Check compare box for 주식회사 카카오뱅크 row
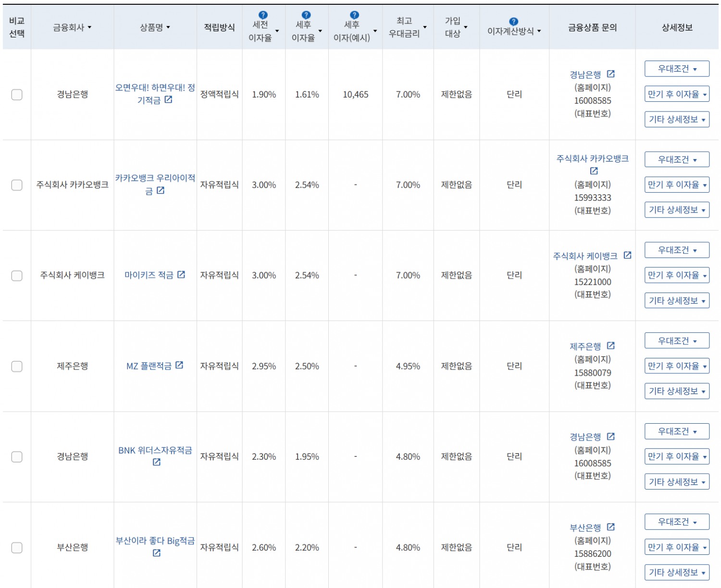 point(17,185)
